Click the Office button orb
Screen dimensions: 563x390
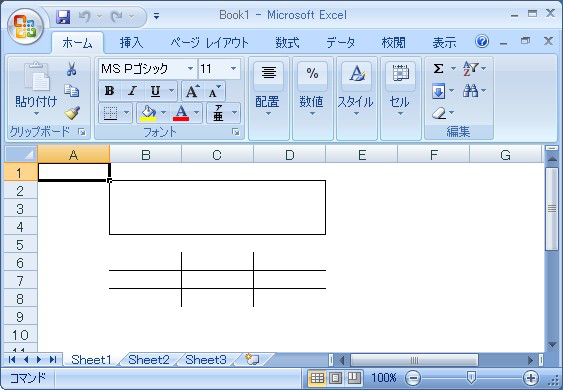point(25,26)
